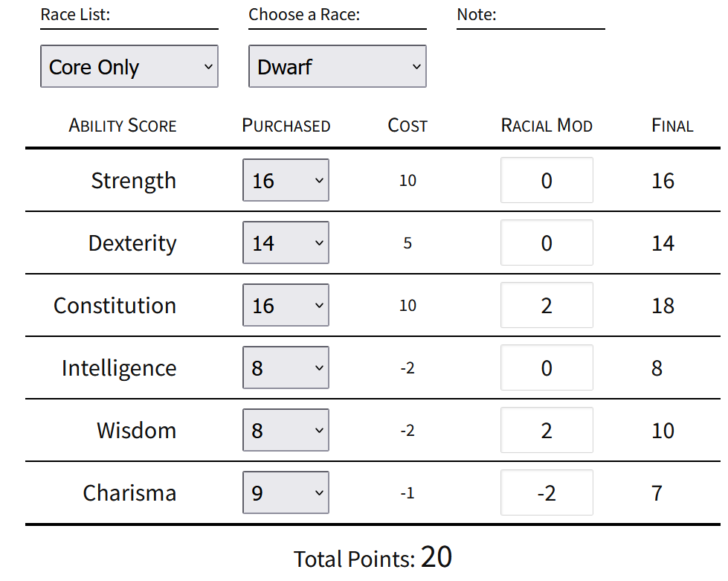Click the Charisma racial mod field

[547, 492]
